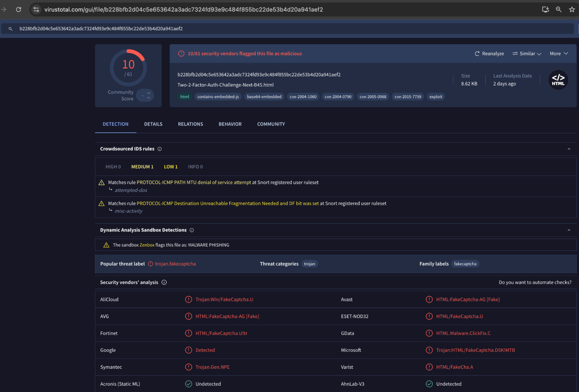
Task: Select the INFO 0 severity filter
Action: [195, 167]
